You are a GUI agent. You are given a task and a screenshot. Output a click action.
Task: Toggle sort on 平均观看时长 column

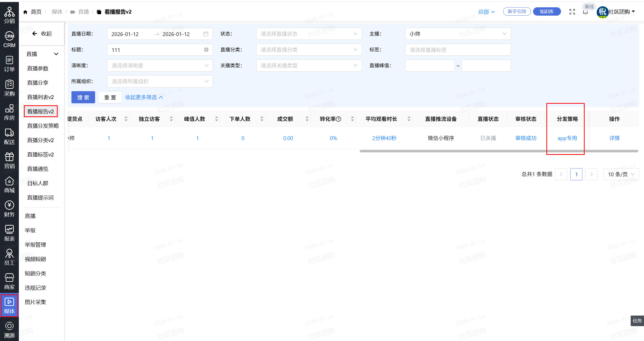(x=409, y=119)
